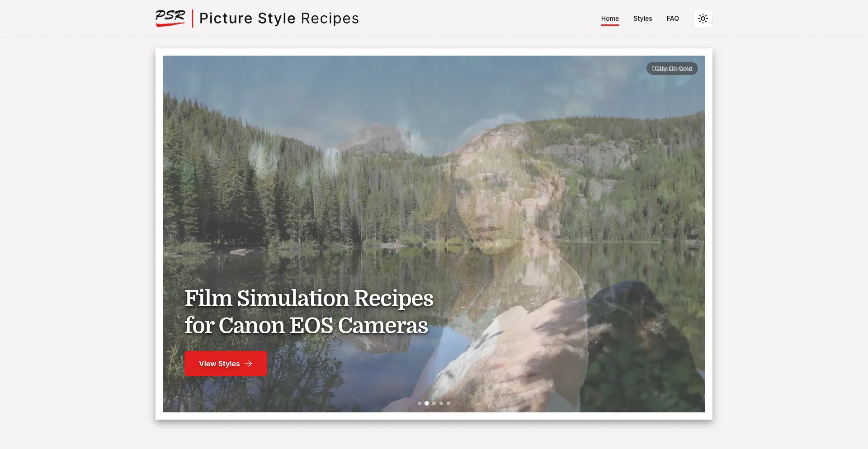Select the fourth carousel dot
This screenshot has width=868, height=449.
[441, 403]
